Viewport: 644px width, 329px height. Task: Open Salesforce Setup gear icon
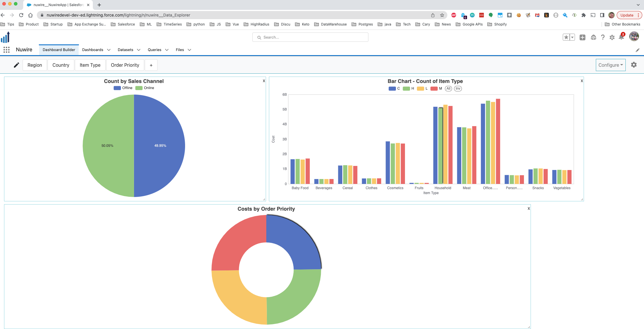click(x=612, y=37)
